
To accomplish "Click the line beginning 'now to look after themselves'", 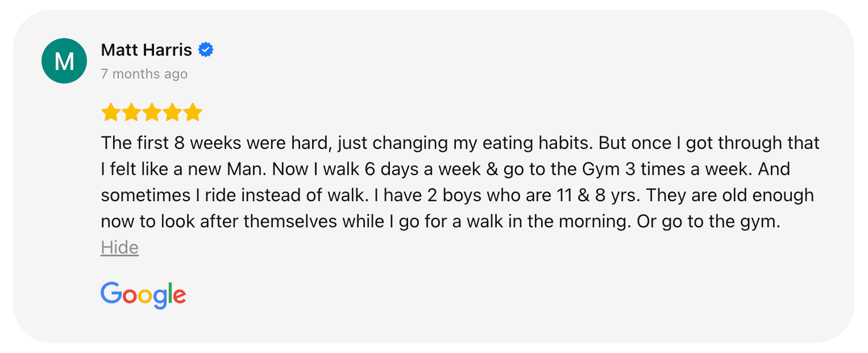I will (x=441, y=222).
